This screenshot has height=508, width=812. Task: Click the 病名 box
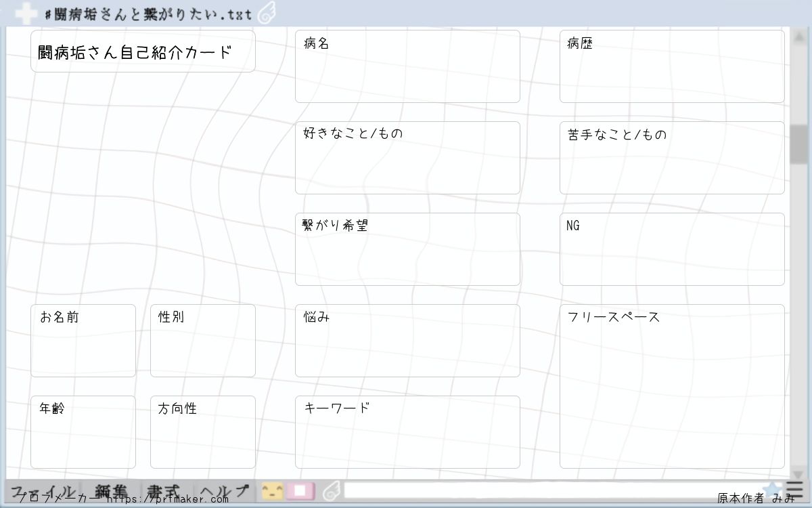coord(407,66)
